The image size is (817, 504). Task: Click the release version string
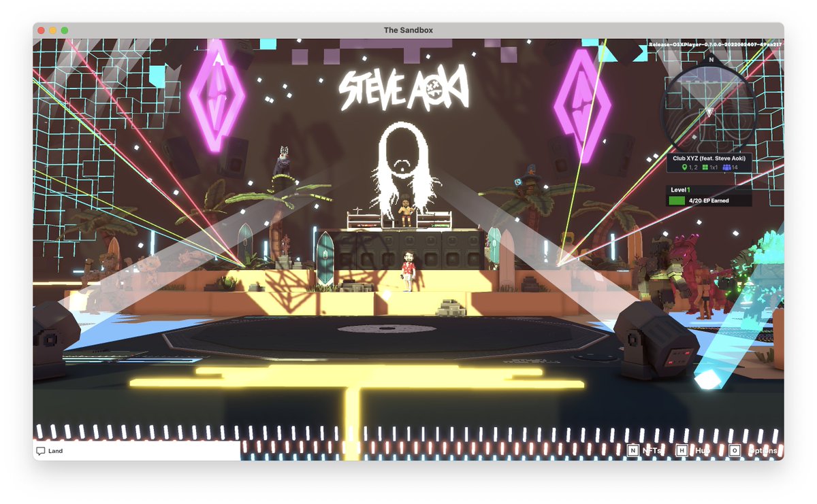coord(716,44)
